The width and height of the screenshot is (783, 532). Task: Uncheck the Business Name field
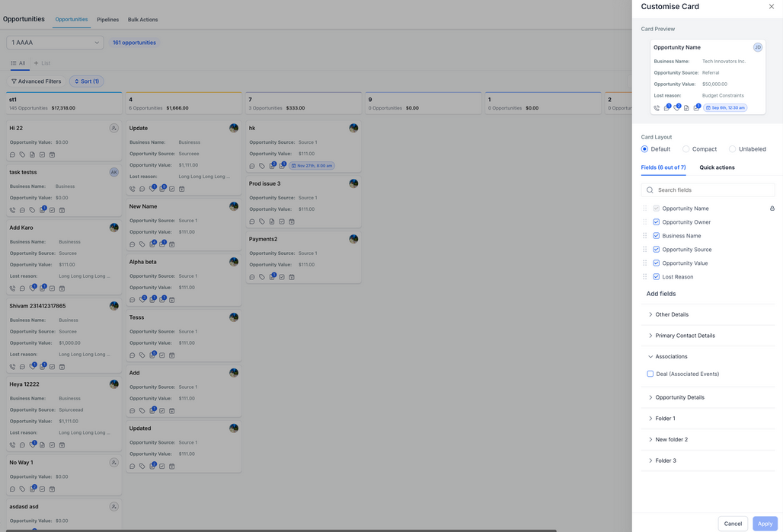pos(656,236)
